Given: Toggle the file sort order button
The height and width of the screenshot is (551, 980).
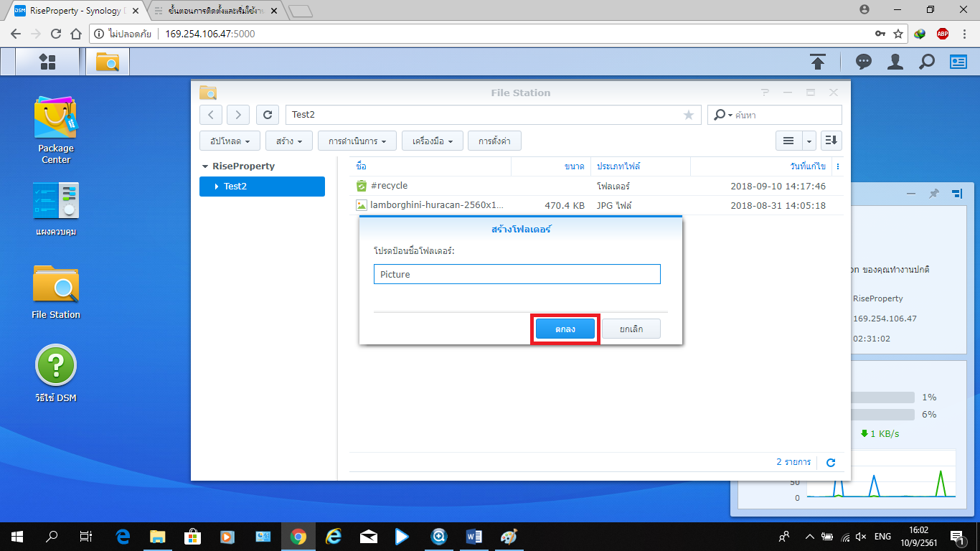Looking at the screenshot, I should (x=831, y=141).
